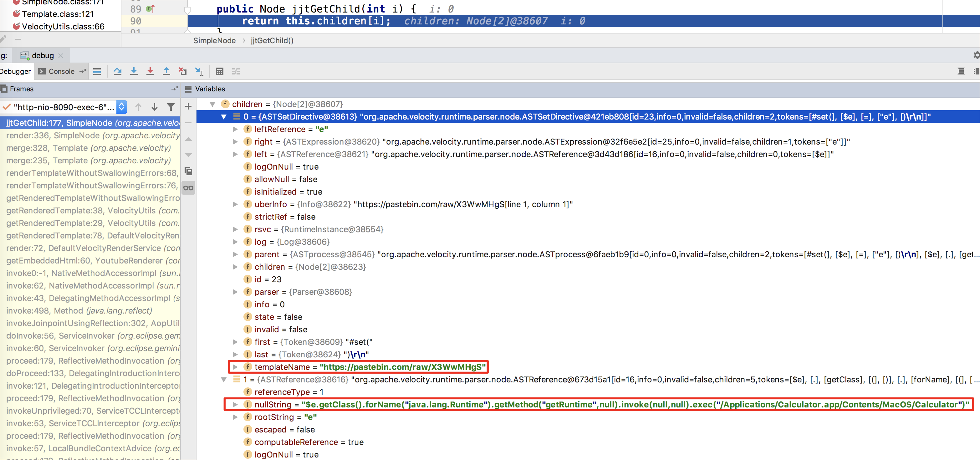The width and height of the screenshot is (980, 460).
Task: Open the Evaluate Expression calculator icon
Action: coord(220,71)
